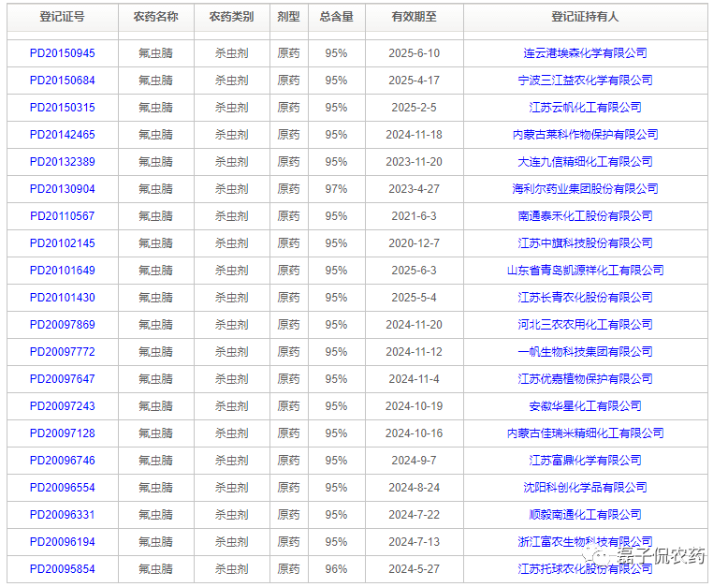Image resolution: width=728 pixels, height=587 pixels.
Task: Select expiry date 2024-5-27
Action: point(415,569)
